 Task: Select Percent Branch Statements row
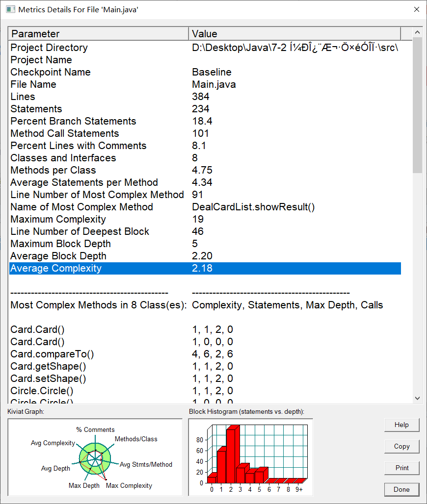click(x=205, y=121)
